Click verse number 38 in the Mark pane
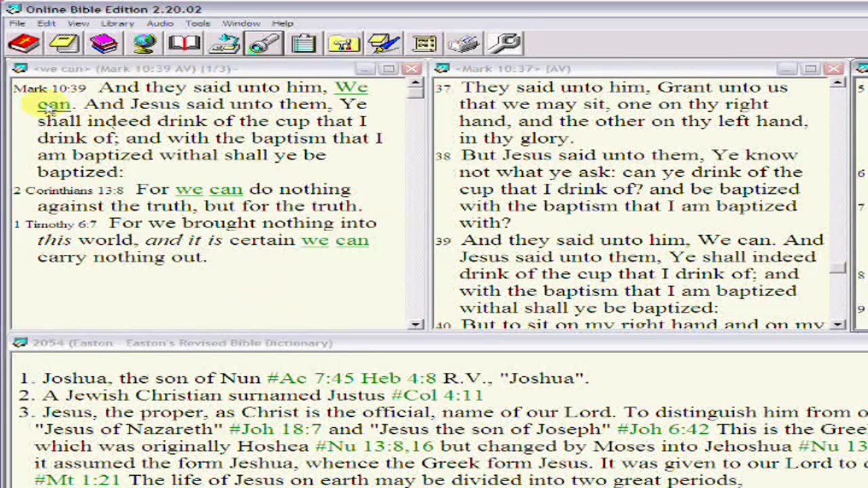 click(442, 157)
